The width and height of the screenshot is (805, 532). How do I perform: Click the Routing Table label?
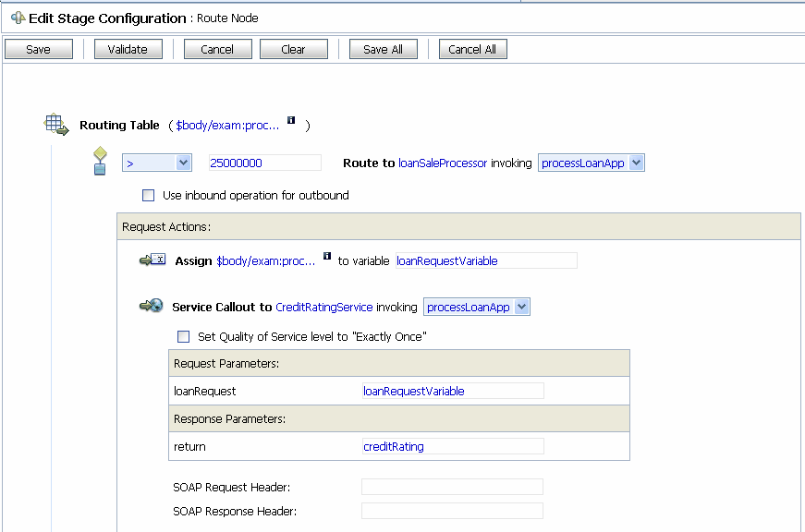click(x=119, y=126)
